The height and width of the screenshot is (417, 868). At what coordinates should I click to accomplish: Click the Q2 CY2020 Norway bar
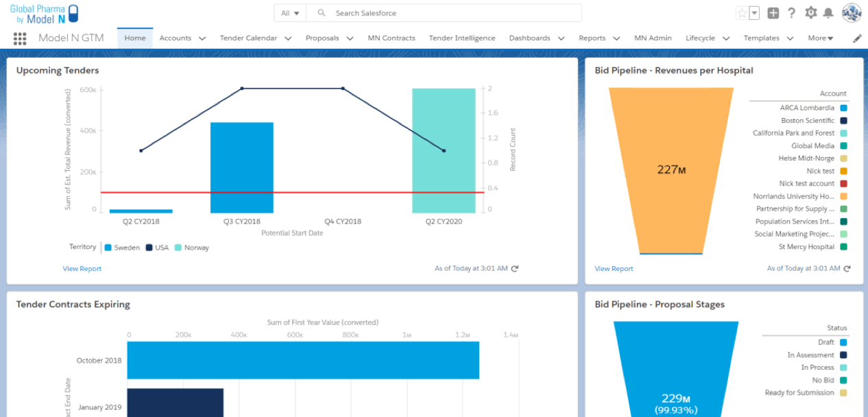[x=444, y=151]
